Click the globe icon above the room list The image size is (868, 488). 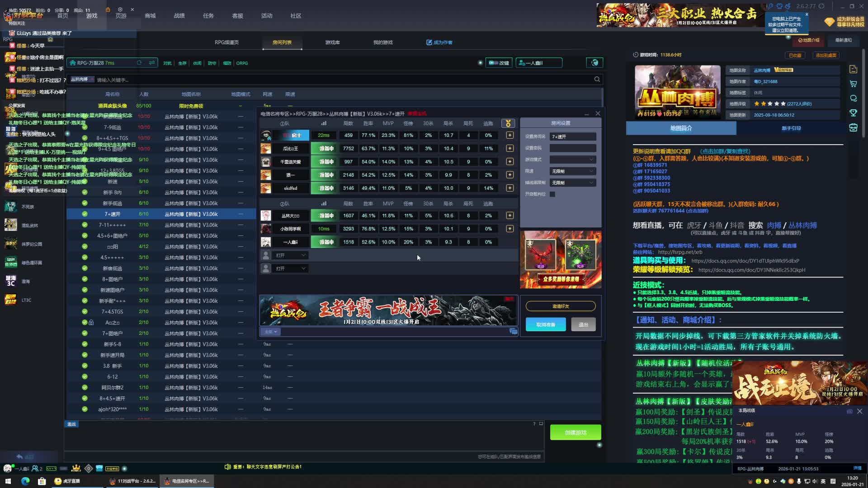pyautogui.click(x=594, y=63)
